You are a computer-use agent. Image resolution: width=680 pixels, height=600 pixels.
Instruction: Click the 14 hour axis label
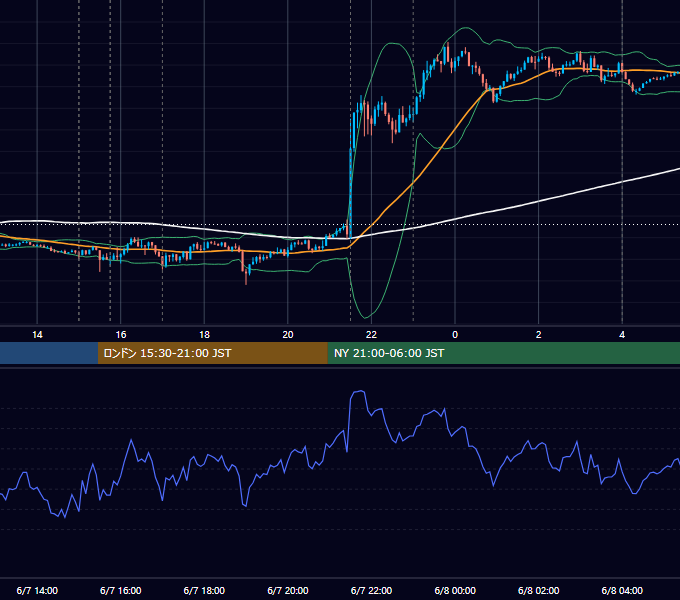click(37, 335)
